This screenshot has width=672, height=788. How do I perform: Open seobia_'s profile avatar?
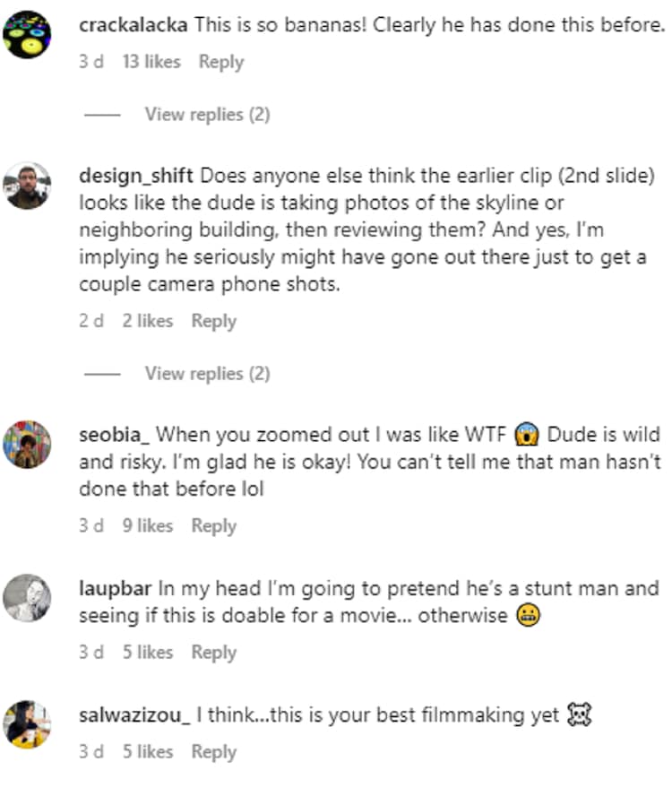tap(28, 444)
